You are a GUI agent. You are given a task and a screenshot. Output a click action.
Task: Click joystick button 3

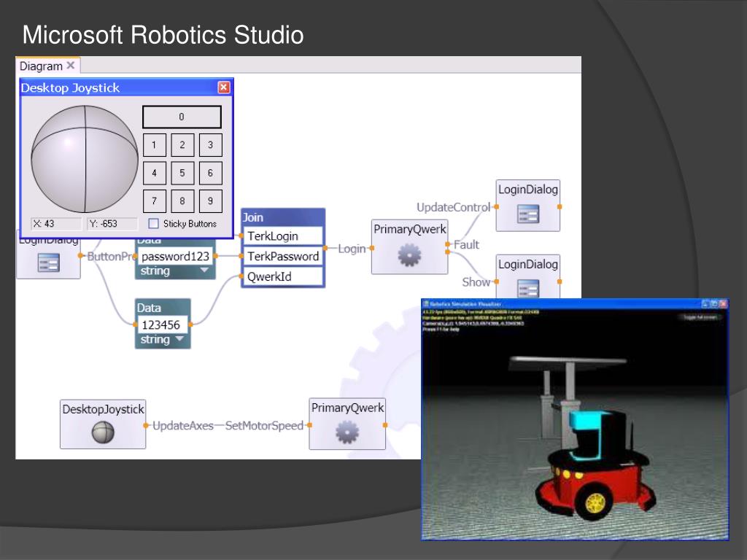click(211, 145)
